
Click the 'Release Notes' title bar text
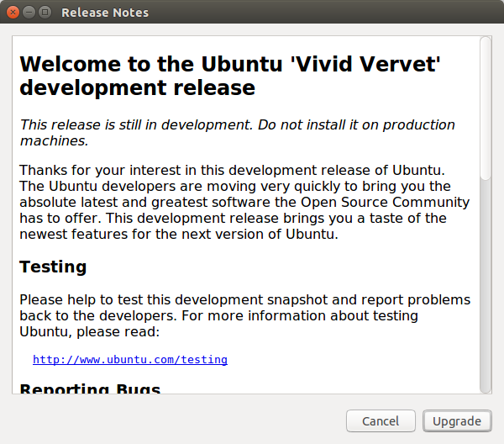tap(105, 13)
